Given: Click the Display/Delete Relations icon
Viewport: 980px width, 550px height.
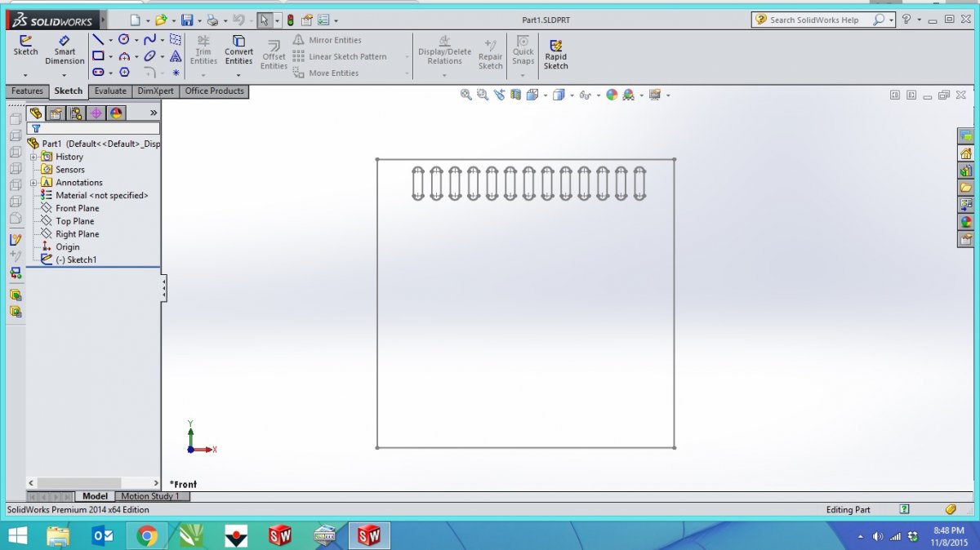Looking at the screenshot, I should pos(444,51).
